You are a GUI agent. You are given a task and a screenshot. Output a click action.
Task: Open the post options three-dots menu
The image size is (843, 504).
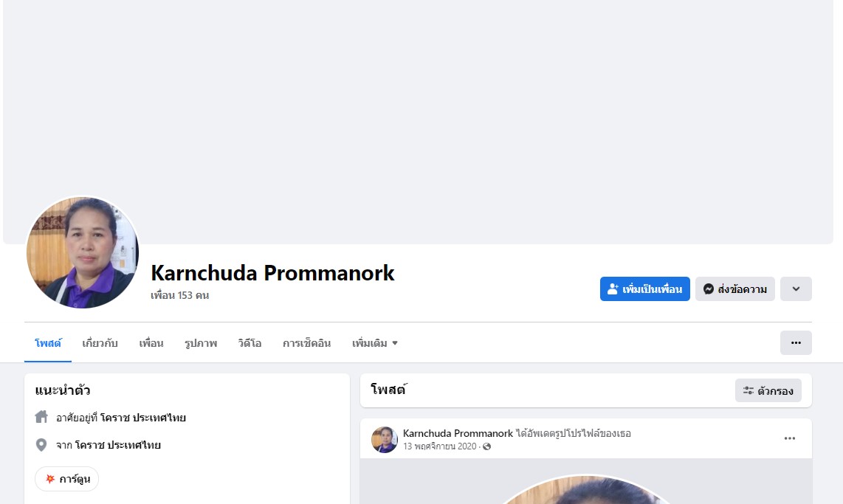click(x=789, y=438)
